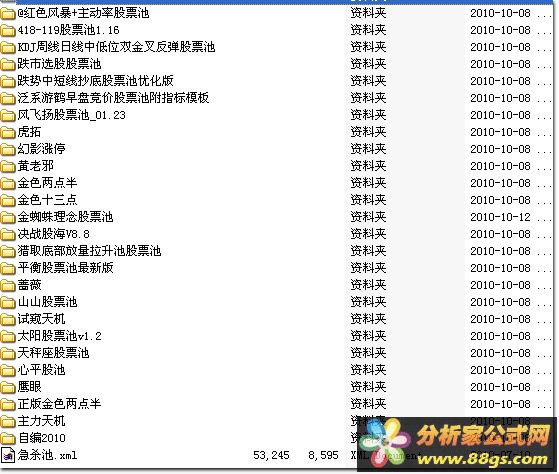Select the name 418-119股票池1.16

coord(68,30)
